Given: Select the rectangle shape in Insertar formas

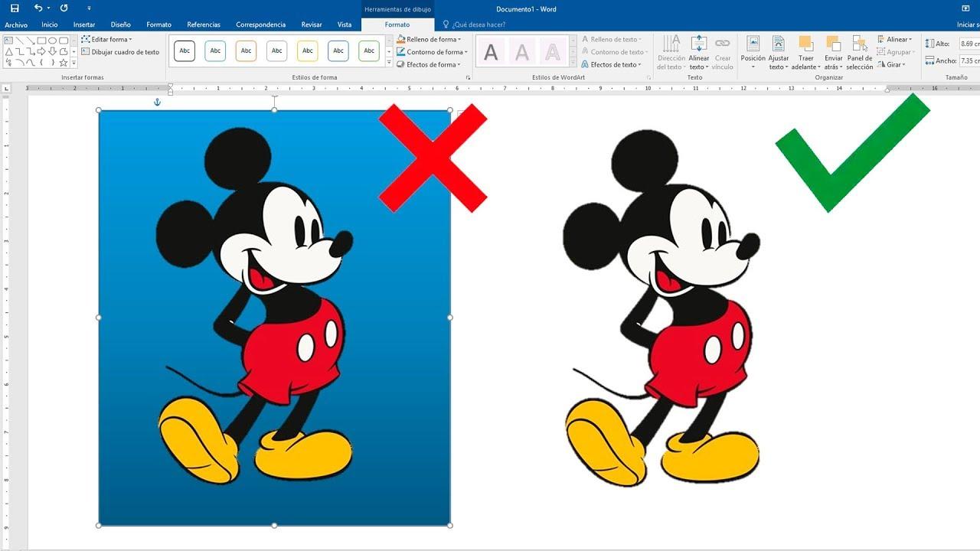Looking at the screenshot, I should coord(41,41).
